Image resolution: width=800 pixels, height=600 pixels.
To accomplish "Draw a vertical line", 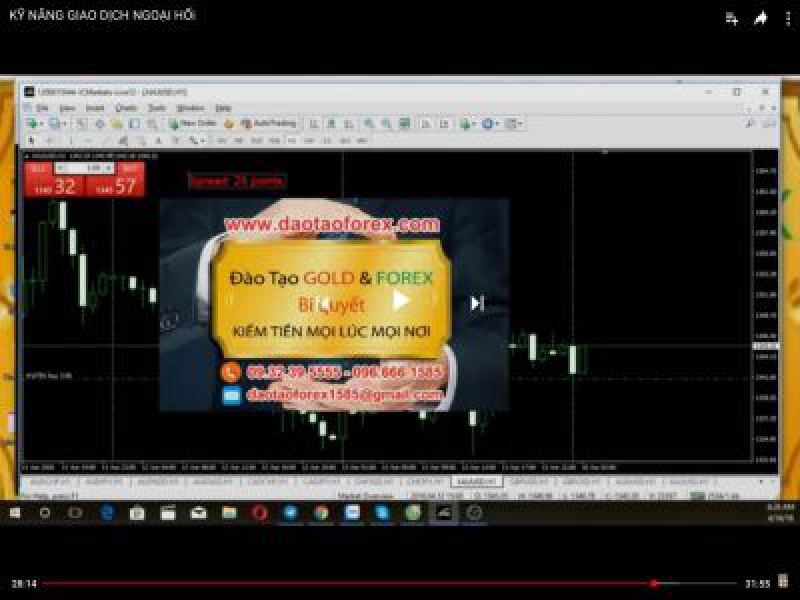I will [71, 140].
